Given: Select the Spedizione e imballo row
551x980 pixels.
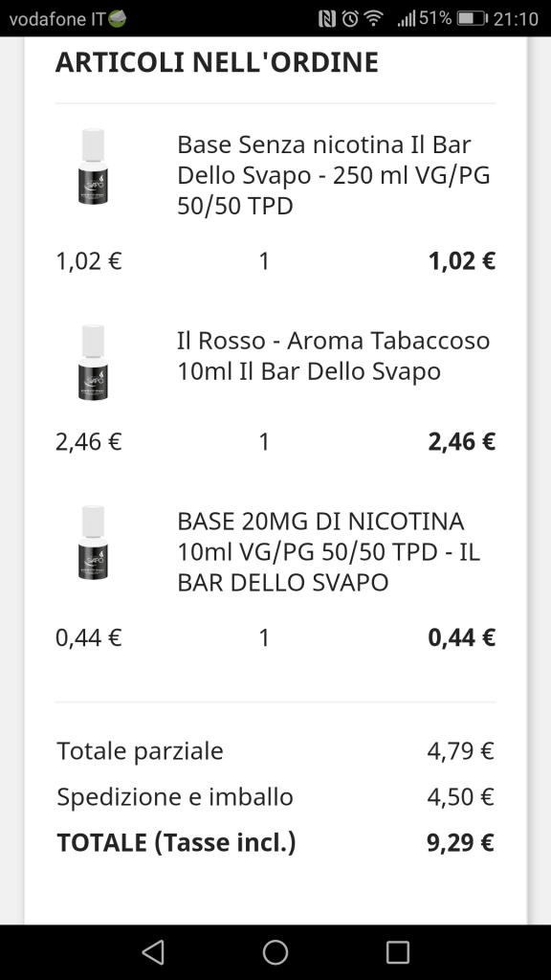Looking at the screenshot, I should click(x=275, y=797).
